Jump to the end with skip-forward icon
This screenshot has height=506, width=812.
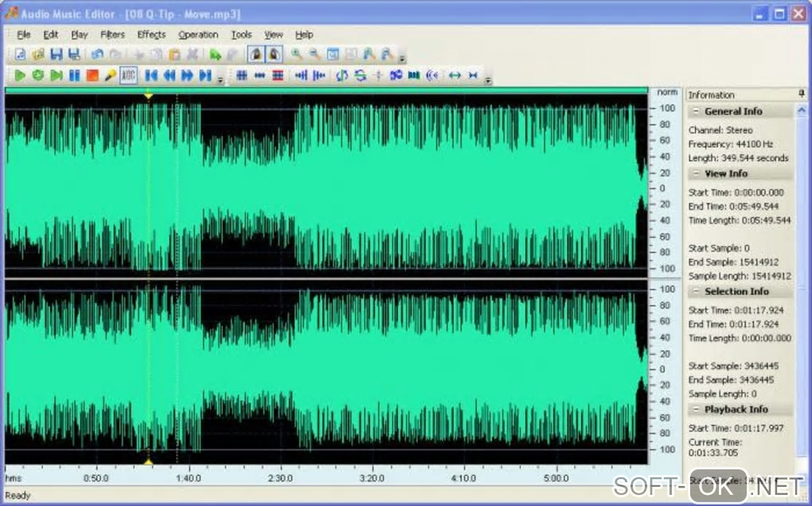[x=205, y=76]
